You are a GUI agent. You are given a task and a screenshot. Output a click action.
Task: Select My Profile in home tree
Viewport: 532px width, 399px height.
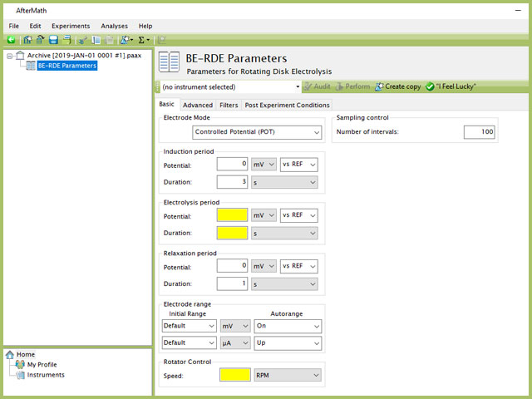click(42, 365)
